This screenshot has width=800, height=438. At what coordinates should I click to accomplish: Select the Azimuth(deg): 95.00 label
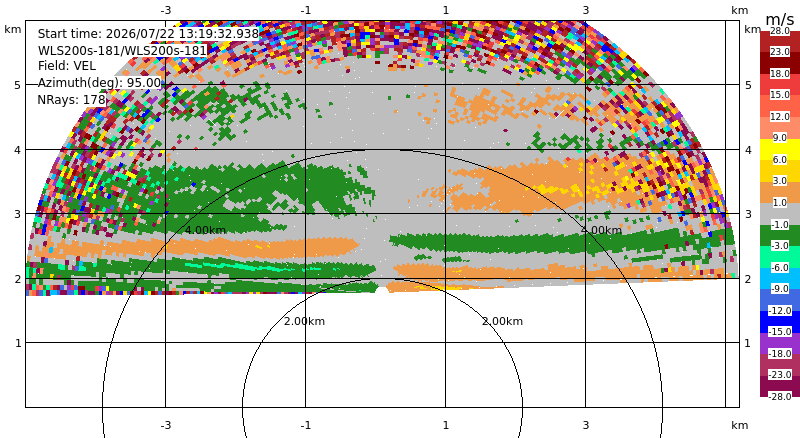99,83
